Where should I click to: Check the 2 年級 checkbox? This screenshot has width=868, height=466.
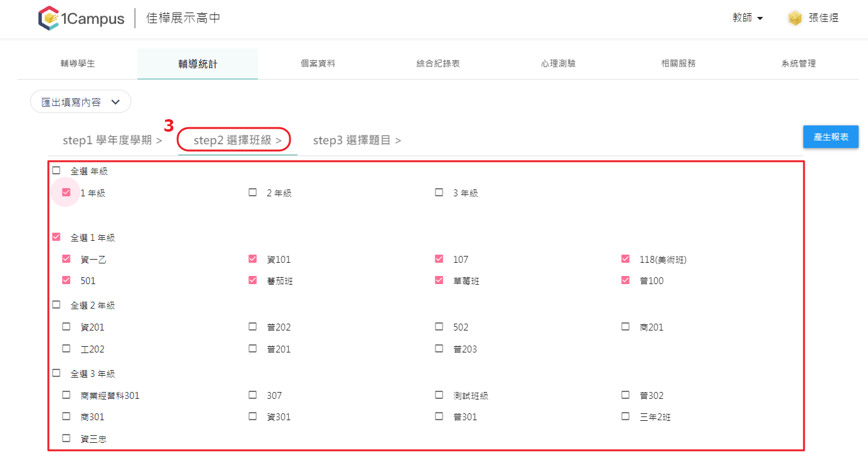coord(253,193)
